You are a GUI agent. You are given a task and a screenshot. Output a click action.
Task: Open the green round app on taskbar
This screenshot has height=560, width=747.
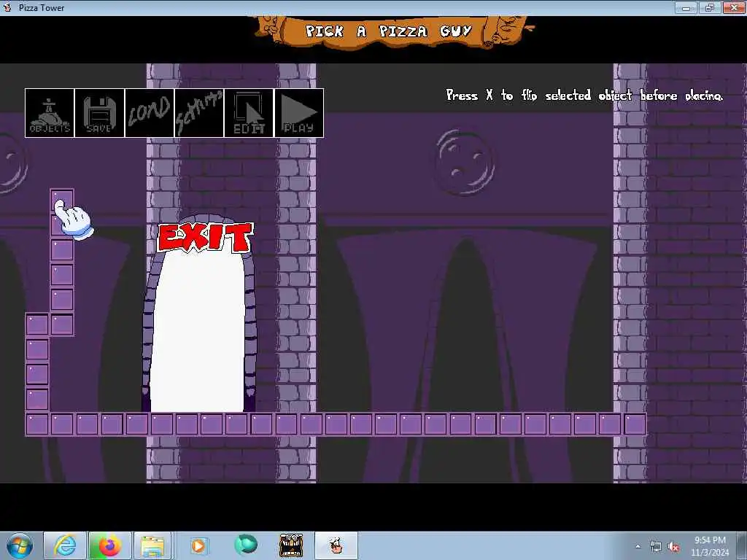point(246,545)
